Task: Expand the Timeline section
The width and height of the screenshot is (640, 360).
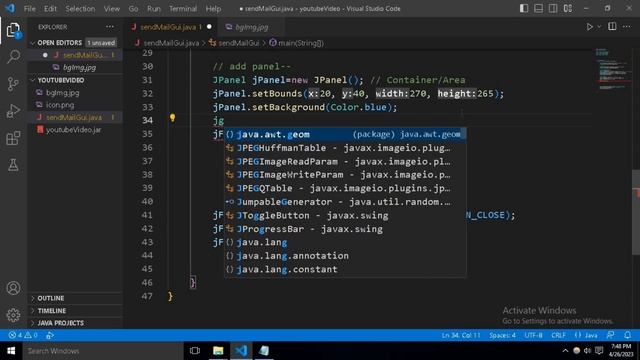Action: pyautogui.click(x=76, y=311)
